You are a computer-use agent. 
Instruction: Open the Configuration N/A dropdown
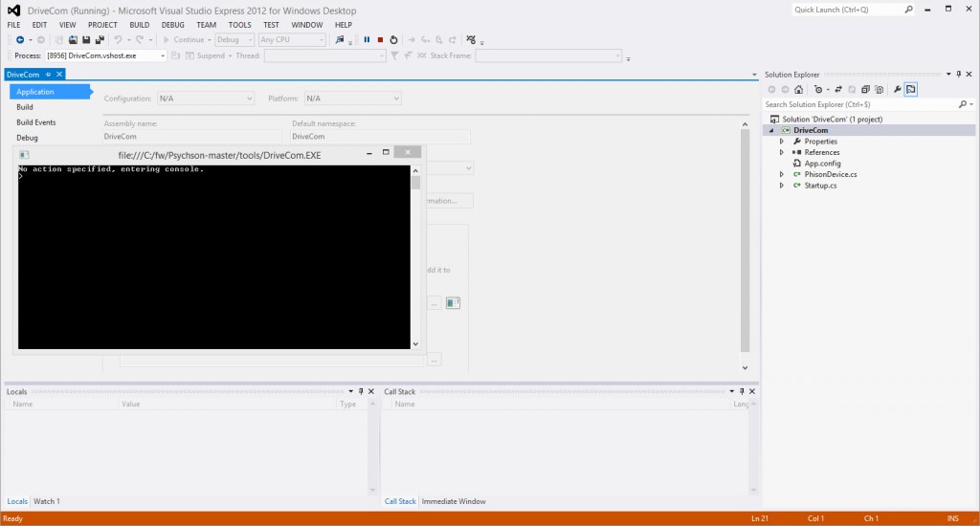point(249,99)
